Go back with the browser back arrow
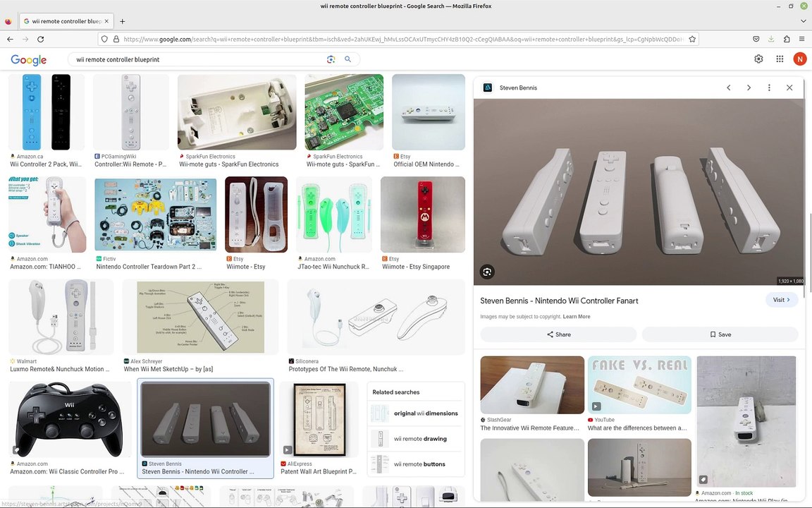Screen dimensions: 812x508 (x=10, y=39)
